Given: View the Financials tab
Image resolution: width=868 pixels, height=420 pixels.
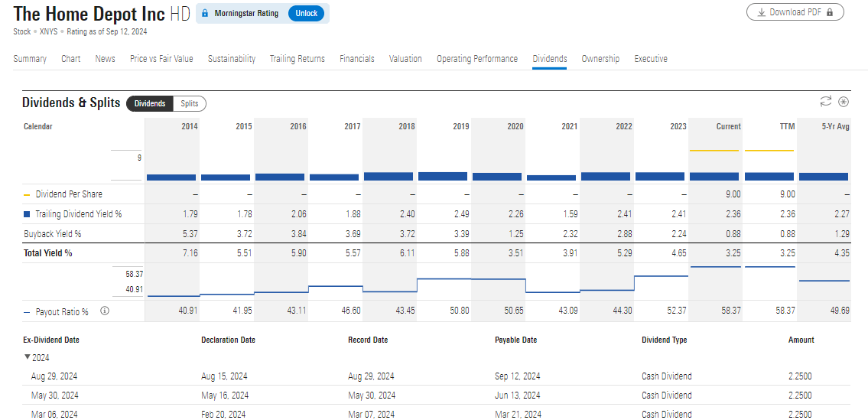Looking at the screenshot, I should [357, 59].
